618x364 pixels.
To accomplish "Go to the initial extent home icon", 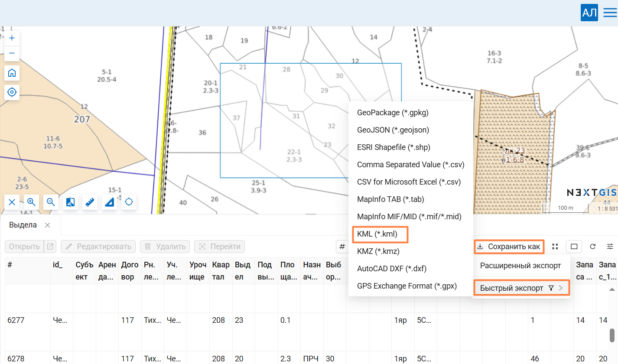I will point(12,73).
